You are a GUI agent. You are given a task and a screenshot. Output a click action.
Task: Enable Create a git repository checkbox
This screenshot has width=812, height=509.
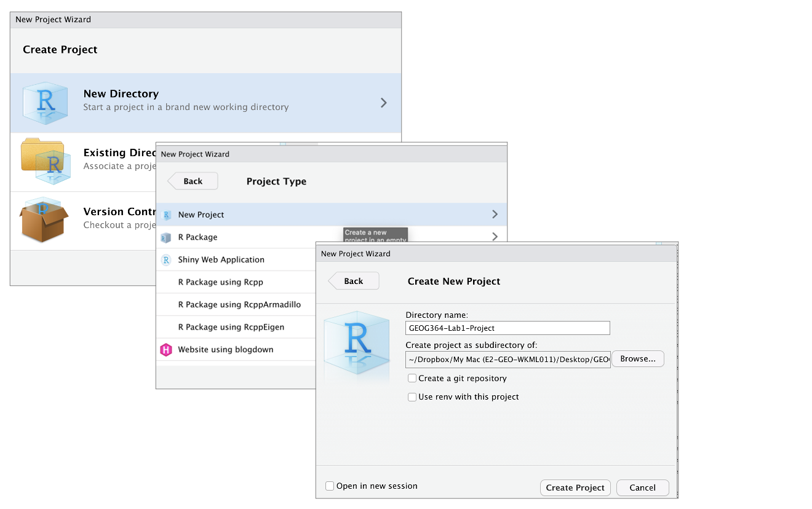[412, 379]
